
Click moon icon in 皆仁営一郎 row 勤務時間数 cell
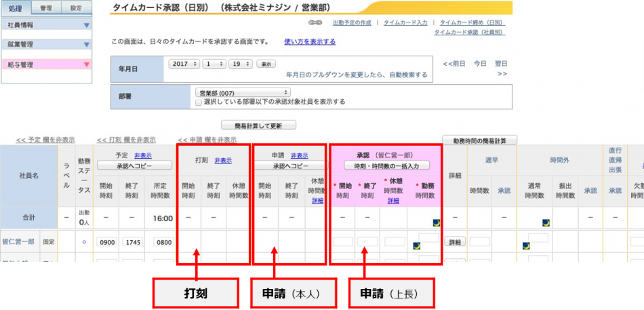pyautogui.click(x=416, y=246)
